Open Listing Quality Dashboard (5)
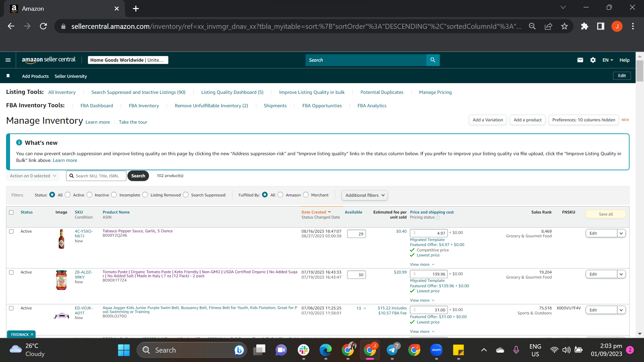644x362 pixels. [x=232, y=92]
